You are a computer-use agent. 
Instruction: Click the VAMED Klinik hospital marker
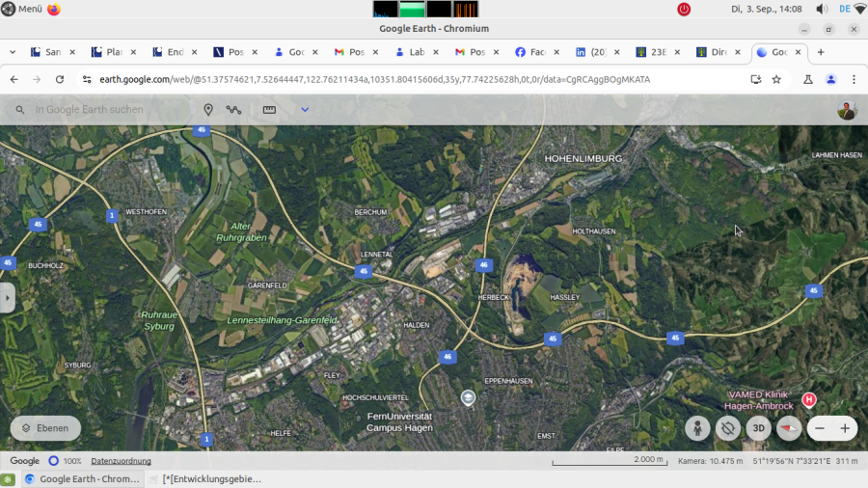[809, 399]
